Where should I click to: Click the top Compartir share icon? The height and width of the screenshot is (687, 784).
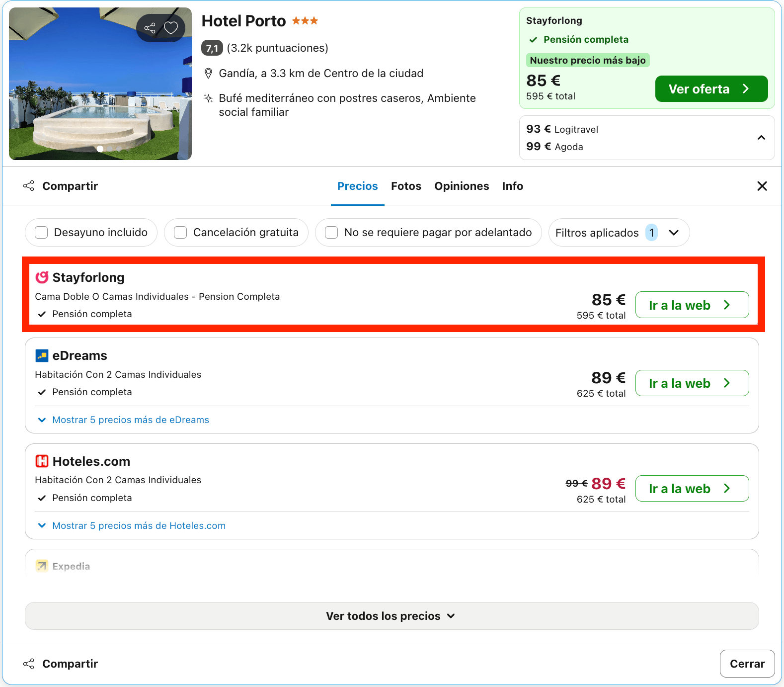pyautogui.click(x=29, y=186)
